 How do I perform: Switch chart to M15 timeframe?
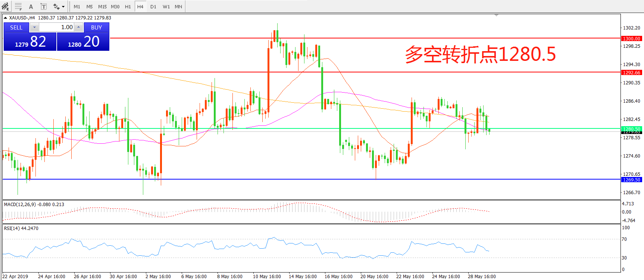click(x=102, y=7)
